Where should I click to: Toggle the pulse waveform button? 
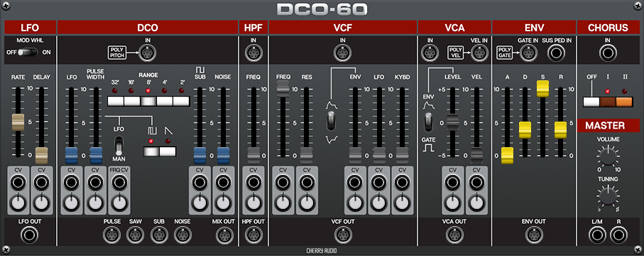pyautogui.click(x=151, y=151)
